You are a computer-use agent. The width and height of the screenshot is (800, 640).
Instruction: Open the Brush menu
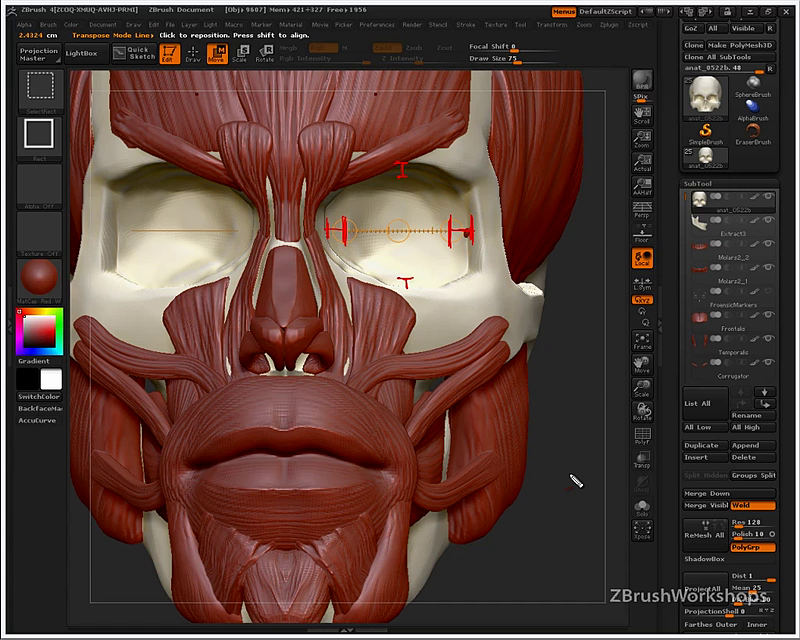coord(48,24)
